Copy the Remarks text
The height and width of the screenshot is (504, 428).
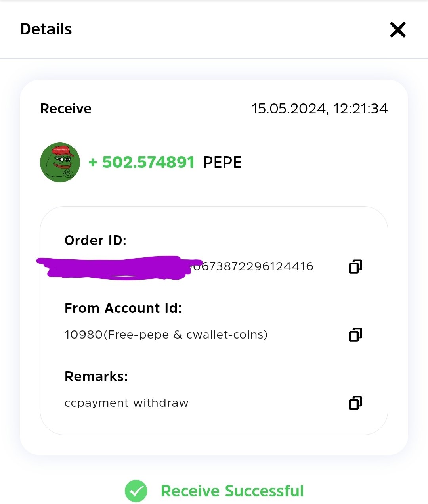point(355,403)
